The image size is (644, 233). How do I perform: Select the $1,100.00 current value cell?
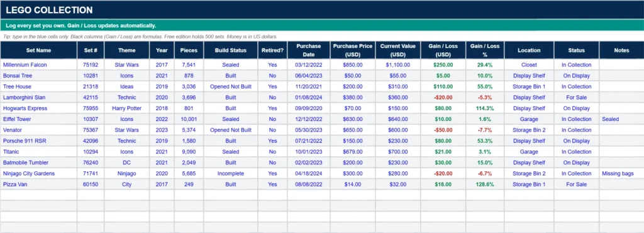point(398,65)
